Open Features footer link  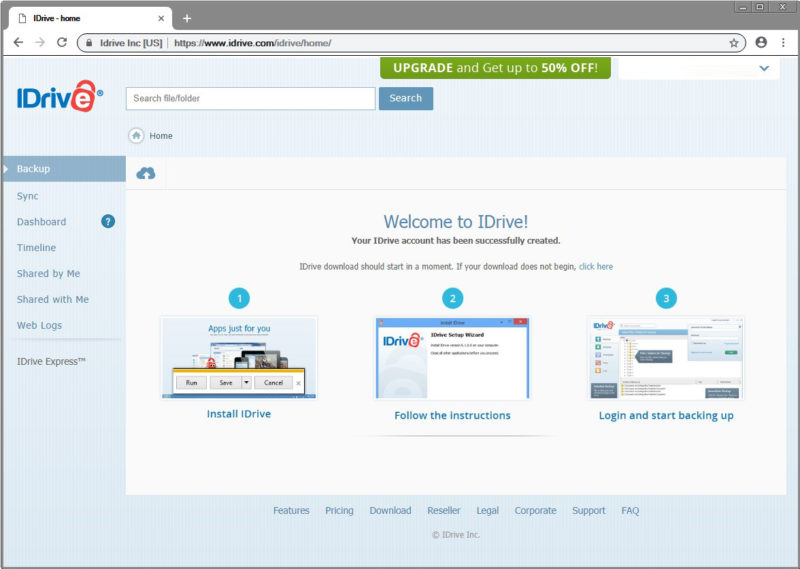291,510
